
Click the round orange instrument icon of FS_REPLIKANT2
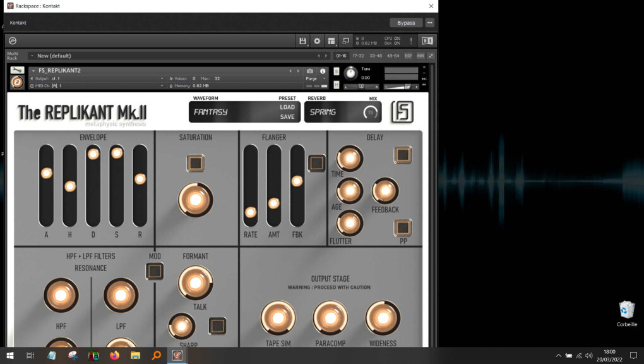17,82
